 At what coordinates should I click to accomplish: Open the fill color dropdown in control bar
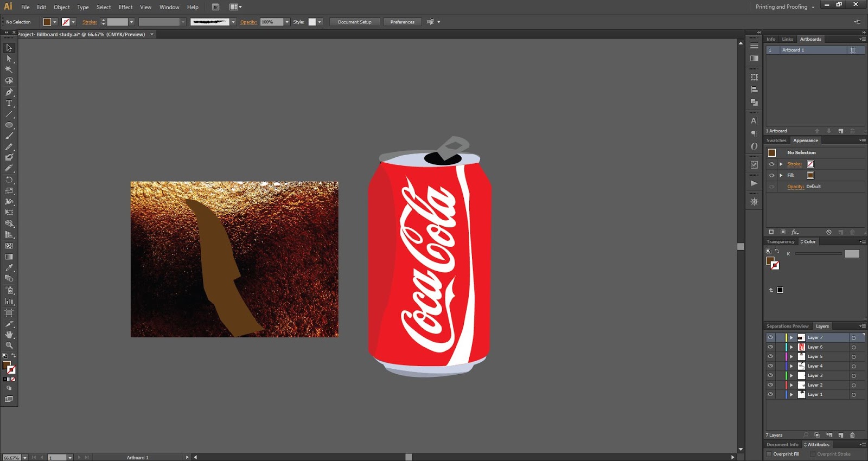(55, 22)
